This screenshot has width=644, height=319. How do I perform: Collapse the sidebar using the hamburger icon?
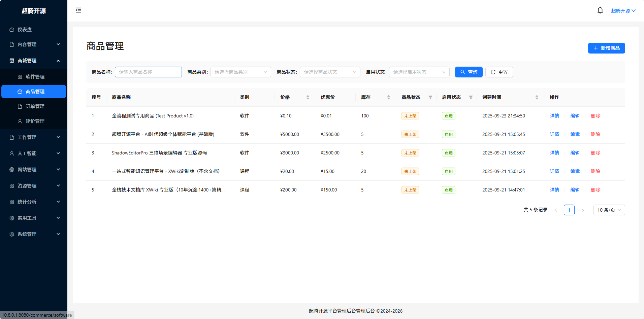78,10
